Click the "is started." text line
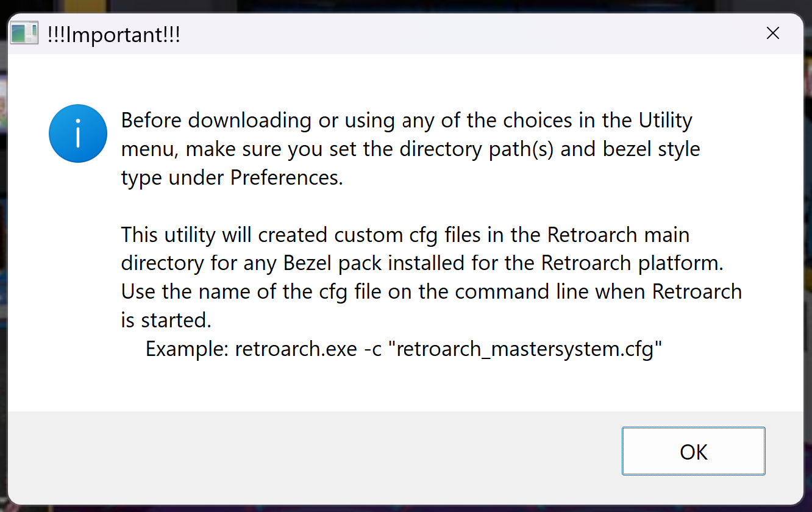This screenshot has width=812, height=512. click(x=166, y=320)
